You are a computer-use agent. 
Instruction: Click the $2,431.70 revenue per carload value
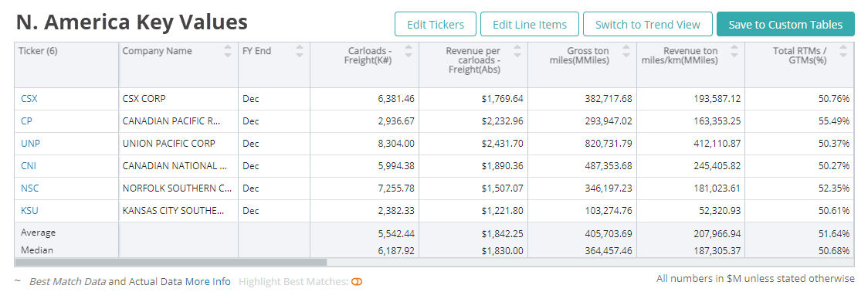502,143
